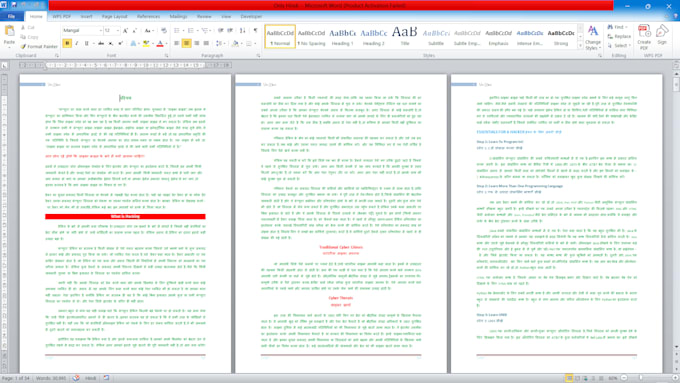
Task: Switch to Full Screen Reading view
Action: 577,378
